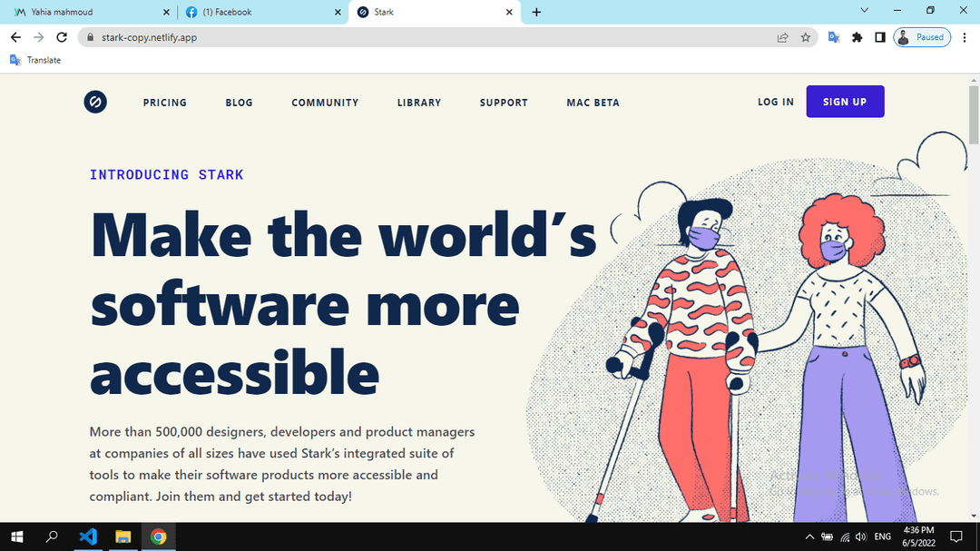The height and width of the screenshot is (551, 980).
Task: Click the Stark logo icon
Action: click(x=95, y=102)
